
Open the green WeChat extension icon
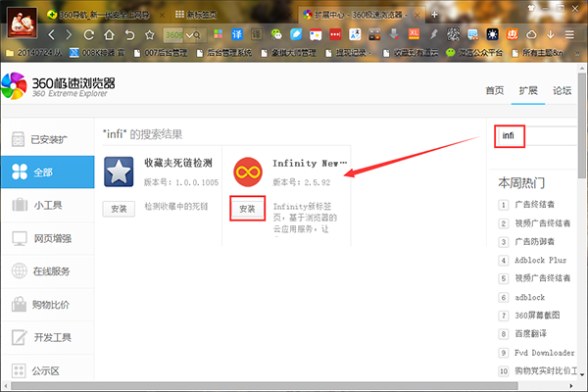tap(276, 34)
